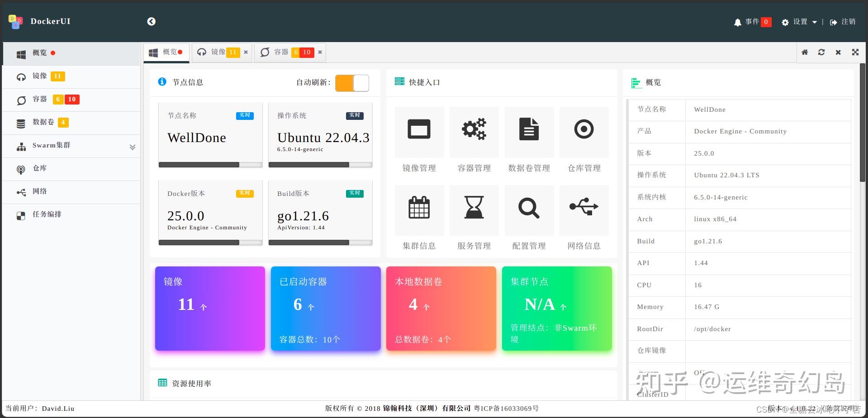
Task: Switch to the 容器 tab
Action: 281,52
